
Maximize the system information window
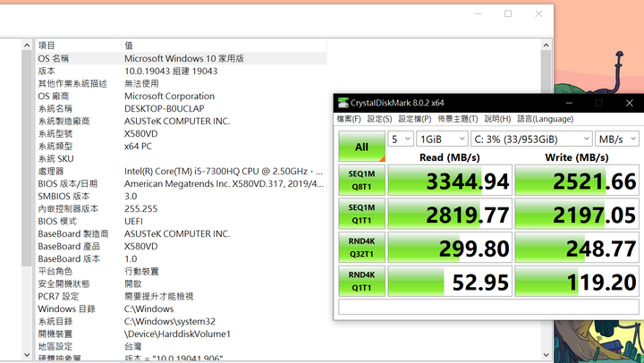click(508, 13)
